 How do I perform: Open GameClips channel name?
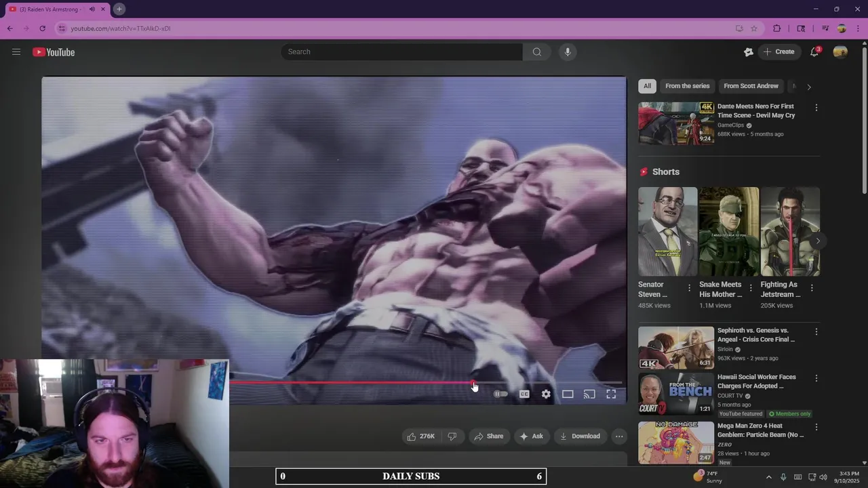point(731,125)
